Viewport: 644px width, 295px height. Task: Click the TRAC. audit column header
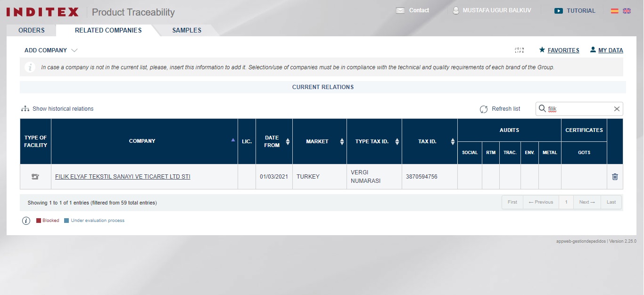[x=510, y=153]
